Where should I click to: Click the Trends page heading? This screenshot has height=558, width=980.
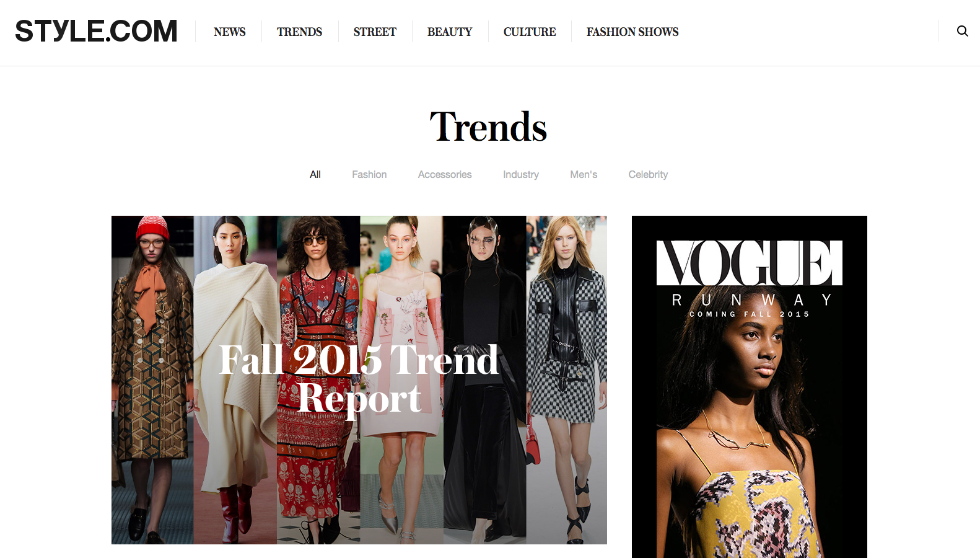click(x=489, y=126)
